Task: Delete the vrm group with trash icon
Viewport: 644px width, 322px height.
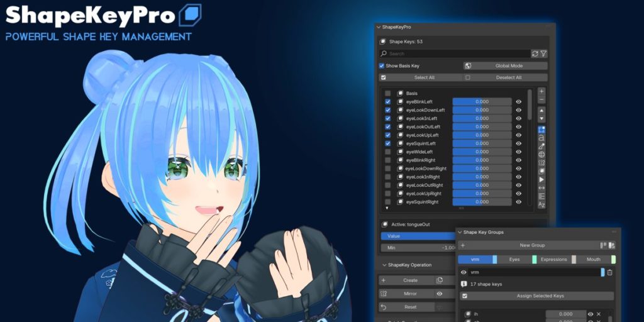Action: point(609,272)
